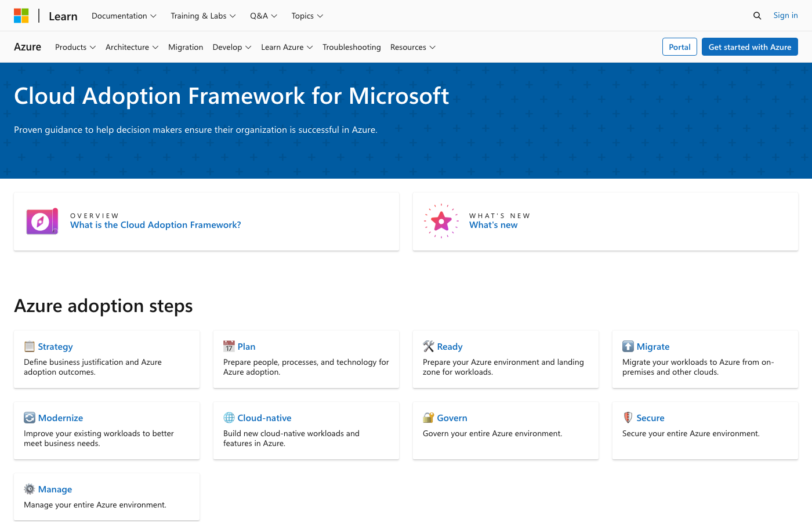Click the 'WHAT'S NEW' label
The width and height of the screenshot is (812, 522).
coord(500,216)
